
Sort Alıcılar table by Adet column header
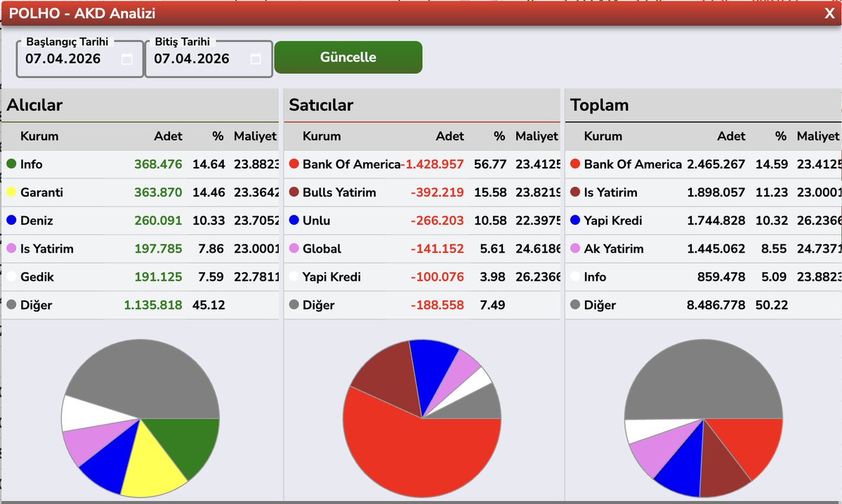(168, 136)
